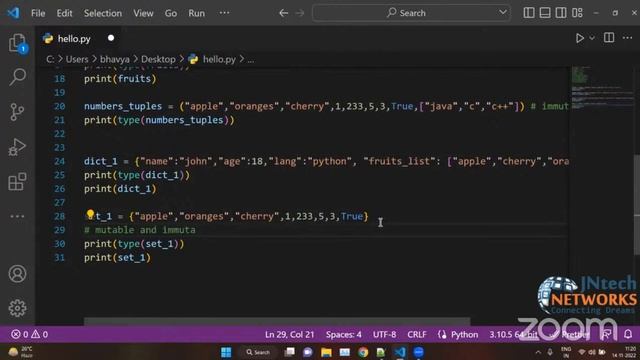
Task: Click hello.py in the breadcrumb path
Action: (x=219, y=59)
